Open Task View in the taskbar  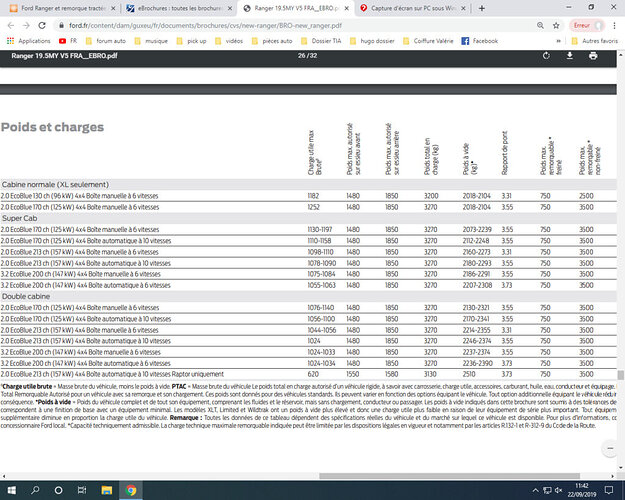pos(82,490)
